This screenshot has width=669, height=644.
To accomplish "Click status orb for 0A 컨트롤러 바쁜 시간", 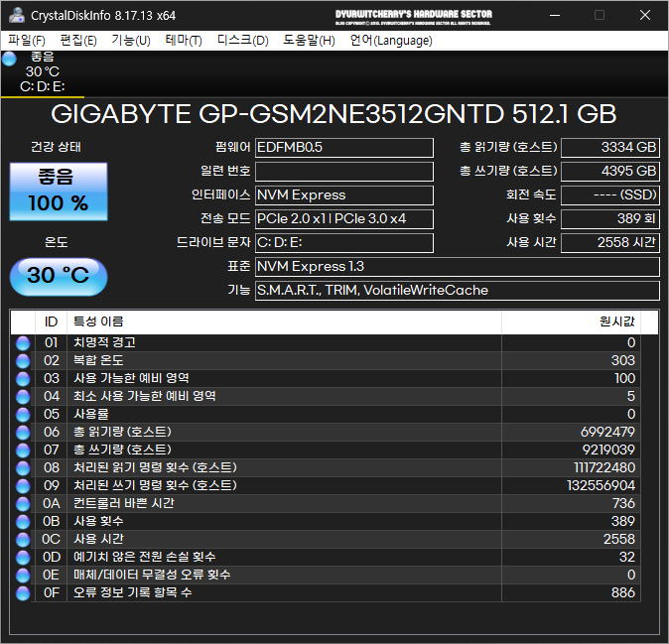I will [x=23, y=504].
